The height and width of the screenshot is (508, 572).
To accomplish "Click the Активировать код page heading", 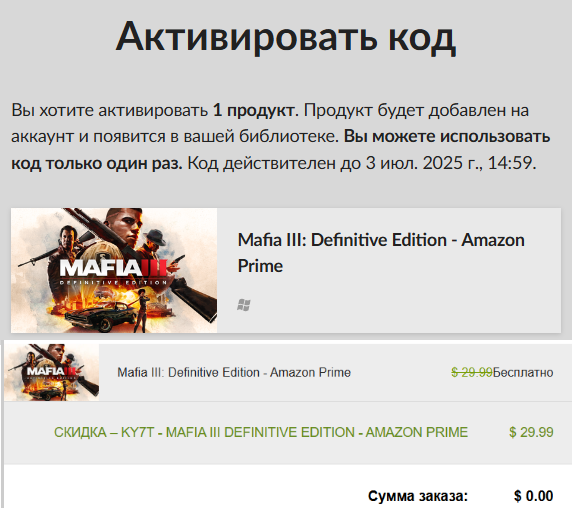I will pyautogui.click(x=286, y=37).
